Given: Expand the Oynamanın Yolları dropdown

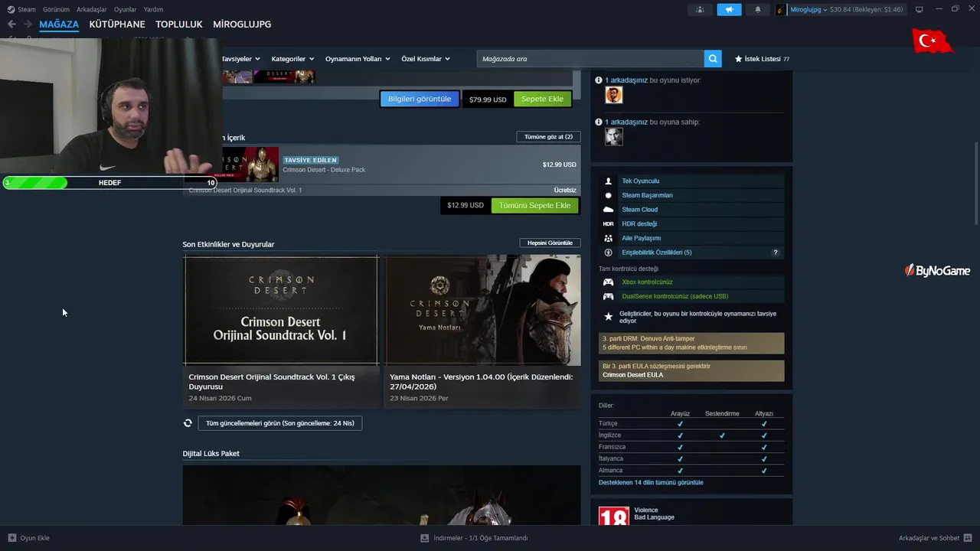Looking at the screenshot, I should [358, 59].
